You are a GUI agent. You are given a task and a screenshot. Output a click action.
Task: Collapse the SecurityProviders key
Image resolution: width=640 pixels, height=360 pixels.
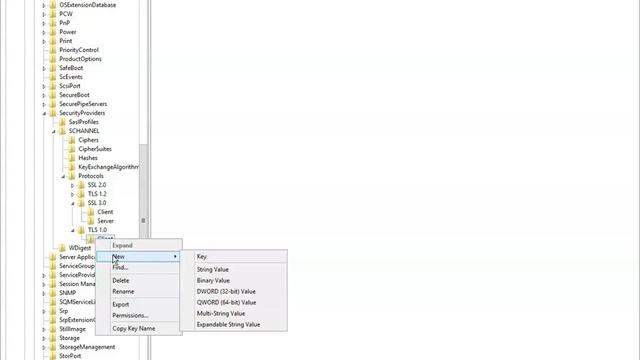(44, 113)
